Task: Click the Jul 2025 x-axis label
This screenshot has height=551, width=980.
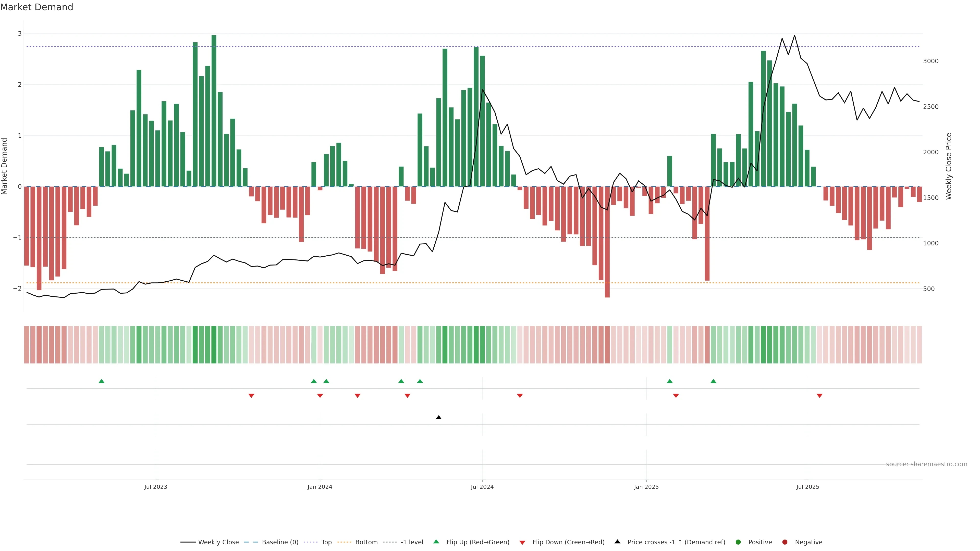Action: 808,487
